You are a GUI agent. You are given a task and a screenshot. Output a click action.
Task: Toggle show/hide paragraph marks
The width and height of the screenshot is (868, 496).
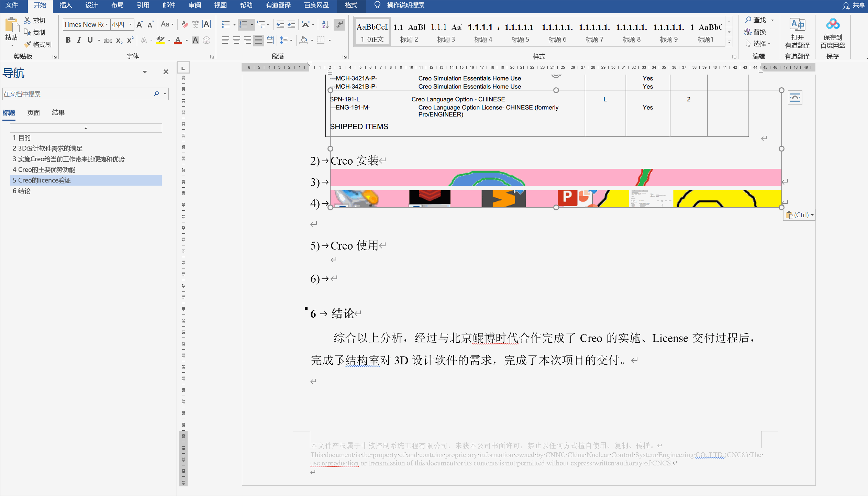click(339, 24)
